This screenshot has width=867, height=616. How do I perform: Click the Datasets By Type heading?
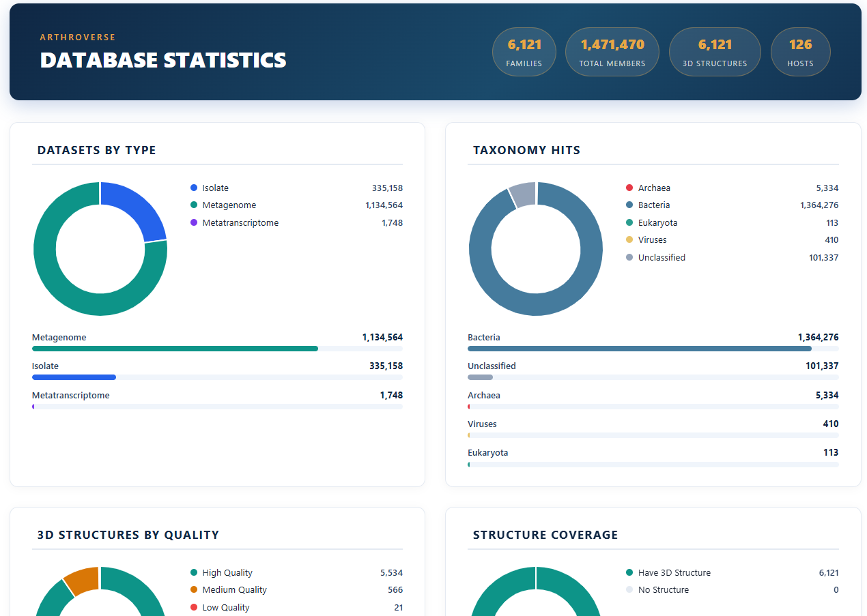pos(97,150)
